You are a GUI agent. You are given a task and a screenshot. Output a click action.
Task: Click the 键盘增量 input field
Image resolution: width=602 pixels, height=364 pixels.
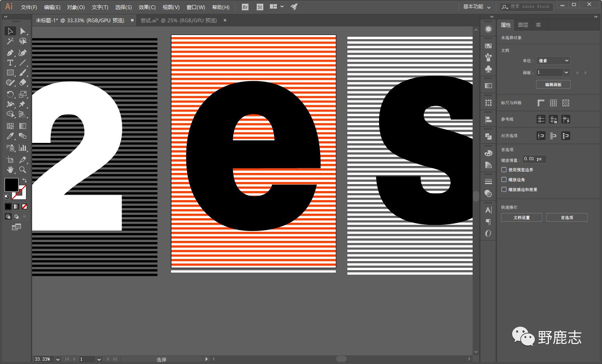pos(534,159)
